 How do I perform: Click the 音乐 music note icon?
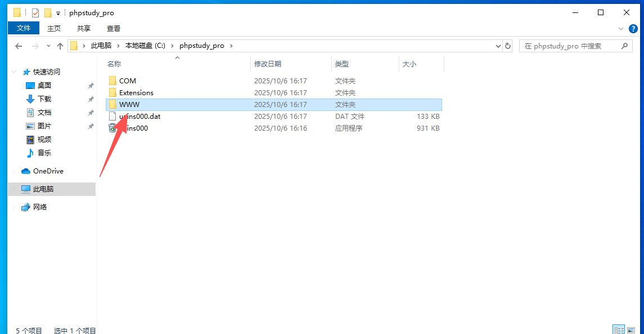pyautogui.click(x=30, y=153)
